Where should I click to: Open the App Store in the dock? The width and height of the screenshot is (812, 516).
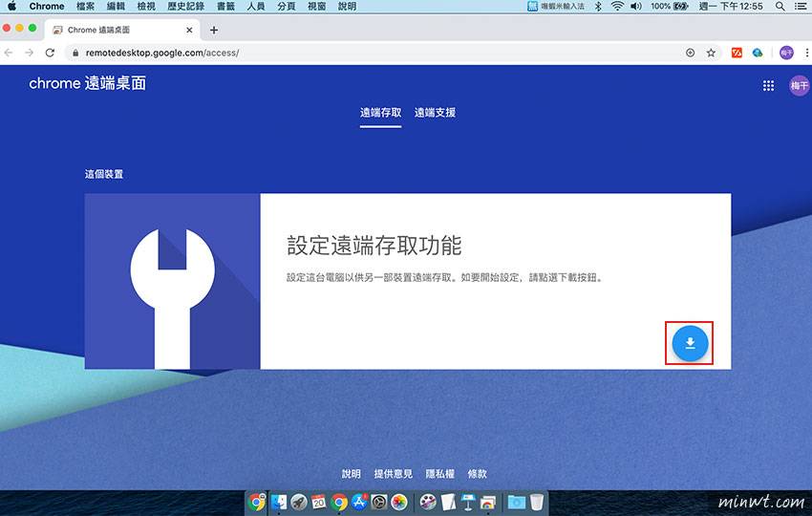(x=359, y=502)
